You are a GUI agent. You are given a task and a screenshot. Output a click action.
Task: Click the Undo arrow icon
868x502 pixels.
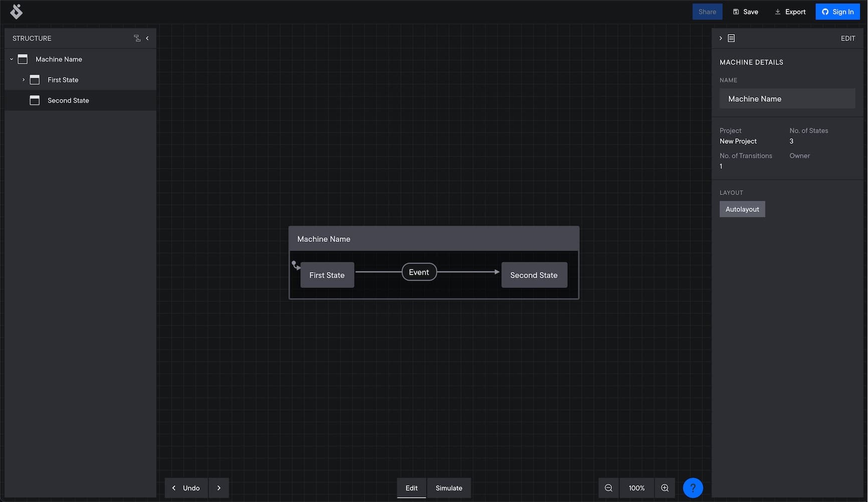click(x=173, y=487)
